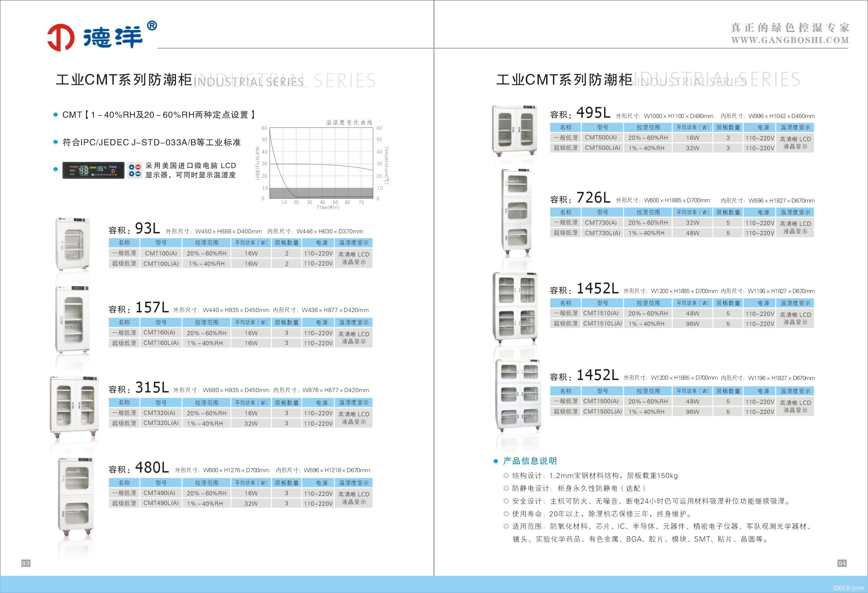The height and width of the screenshot is (593, 868).
Task: Click 外形尺寸 W450×H688×D400mm text
Action: click(x=214, y=231)
